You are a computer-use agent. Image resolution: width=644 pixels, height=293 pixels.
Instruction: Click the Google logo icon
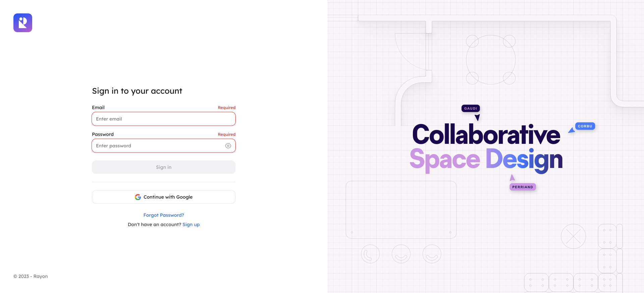click(x=138, y=197)
